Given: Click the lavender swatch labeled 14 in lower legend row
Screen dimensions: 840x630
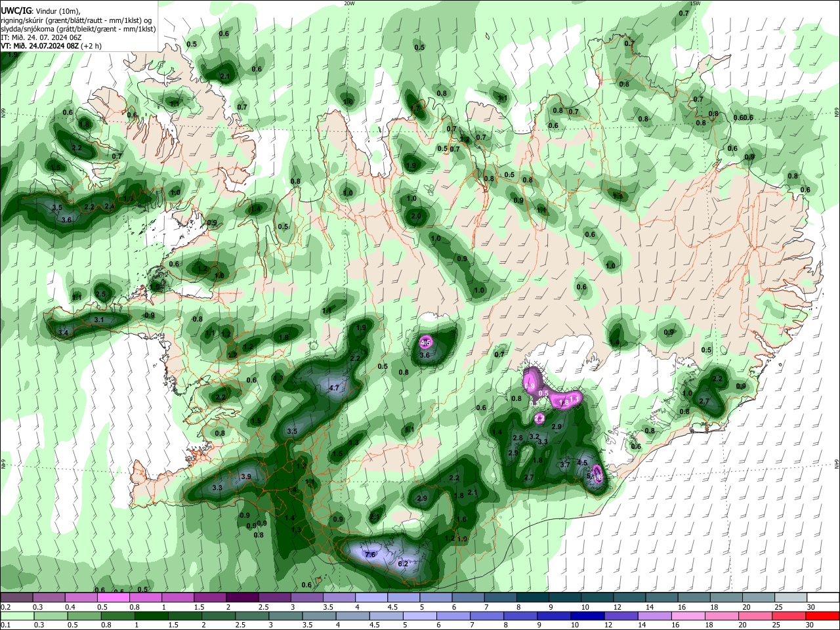Looking at the screenshot, I should pyautogui.click(x=654, y=616).
